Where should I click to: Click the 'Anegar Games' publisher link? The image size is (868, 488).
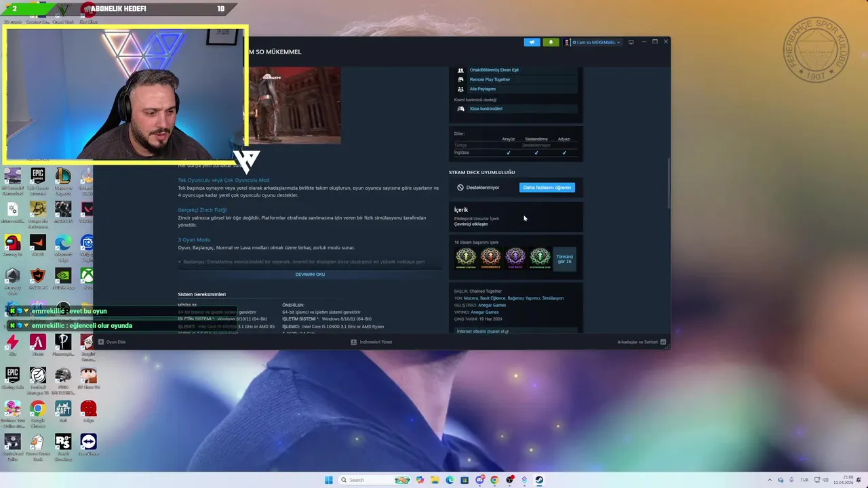click(484, 312)
